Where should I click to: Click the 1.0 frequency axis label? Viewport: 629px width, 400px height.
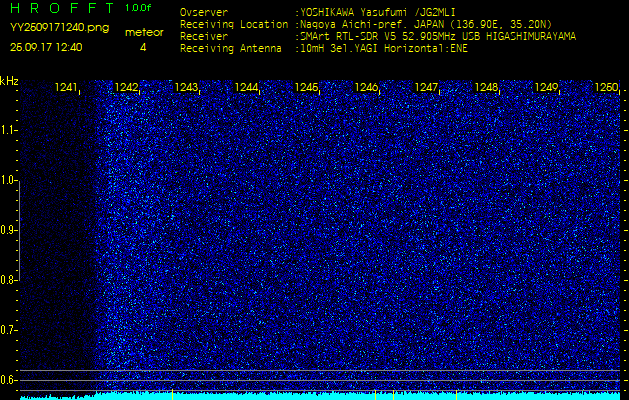[x=7, y=181]
